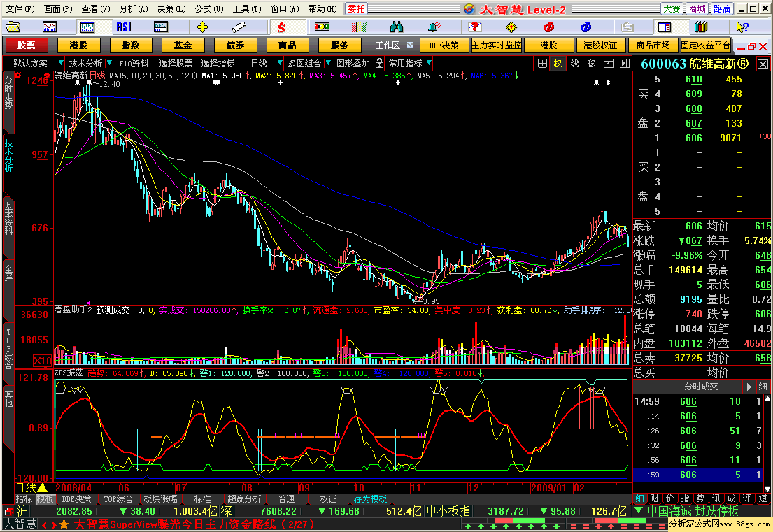Expand the 分时成交 right arrow
The image size is (773, 532).
tap(749, 387)
